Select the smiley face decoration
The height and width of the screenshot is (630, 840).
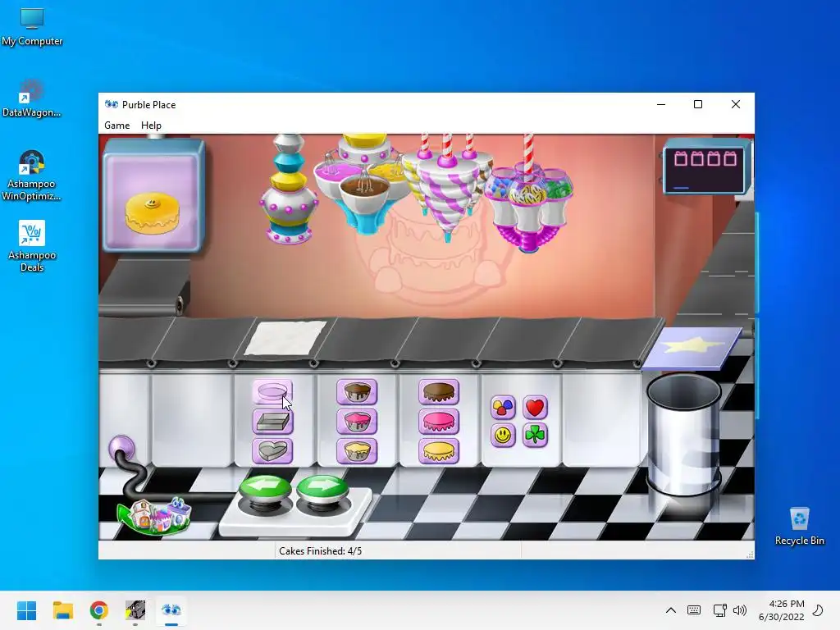(x=503, y=435)
